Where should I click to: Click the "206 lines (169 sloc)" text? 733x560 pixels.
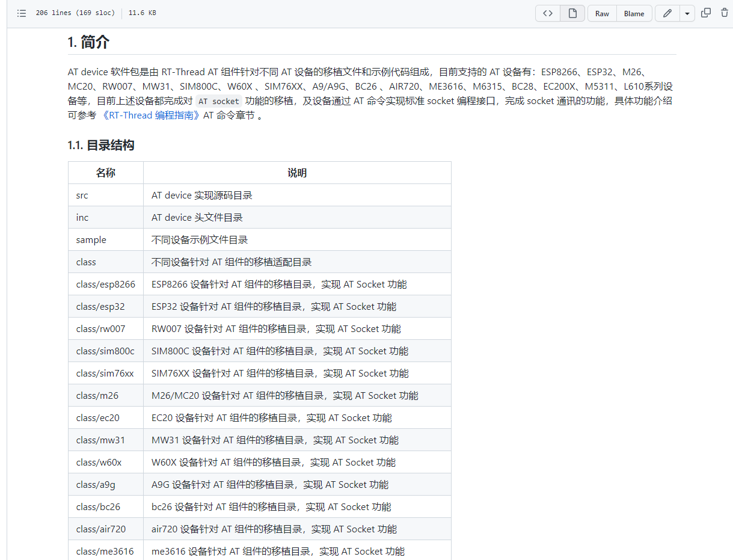point(75,13)
